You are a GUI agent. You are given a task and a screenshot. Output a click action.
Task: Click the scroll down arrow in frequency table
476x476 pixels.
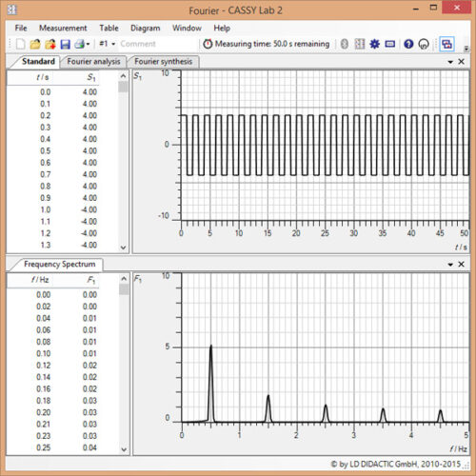tap(124, 449)
